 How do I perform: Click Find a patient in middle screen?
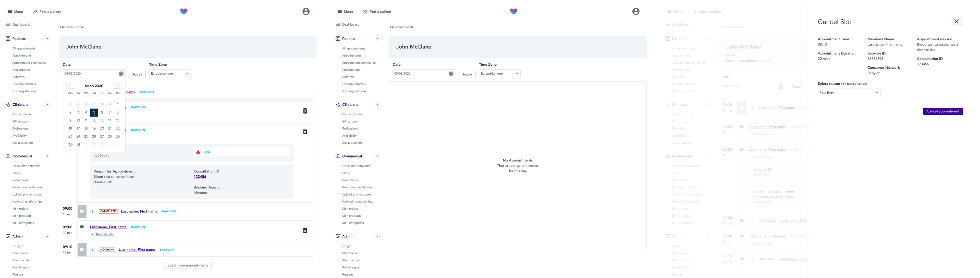(x=380, y=11)
